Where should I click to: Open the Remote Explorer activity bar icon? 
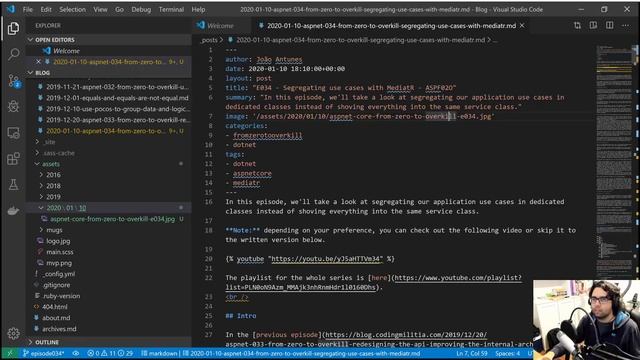coord(13,133)
